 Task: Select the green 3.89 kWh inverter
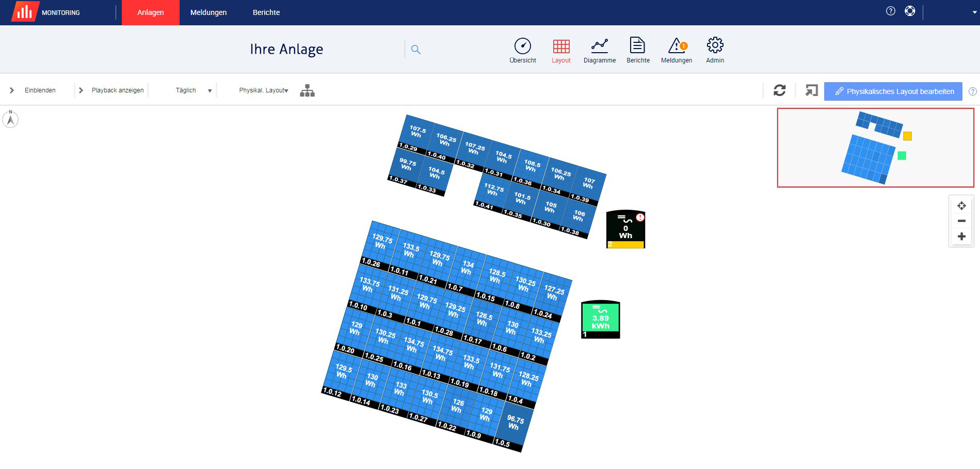[x=600, y=320]
